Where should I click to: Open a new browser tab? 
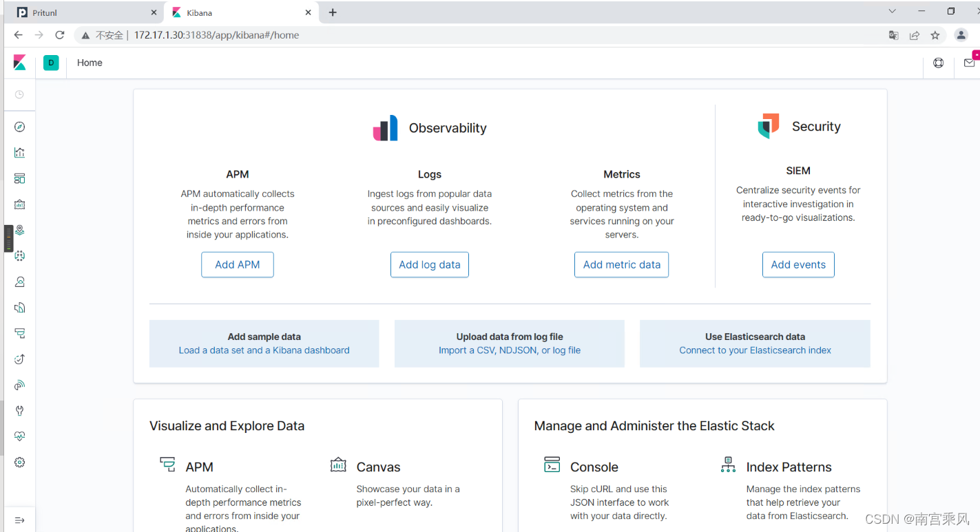[333, 12]
